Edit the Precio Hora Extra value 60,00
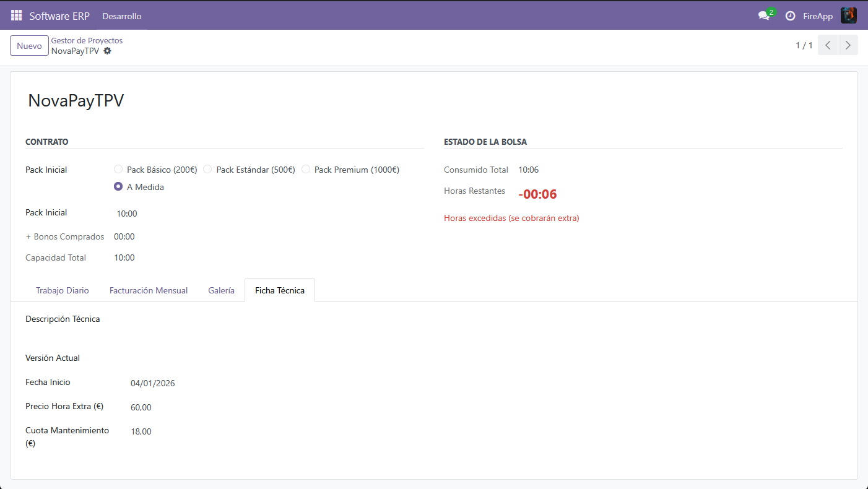 (x=141, y=407)
